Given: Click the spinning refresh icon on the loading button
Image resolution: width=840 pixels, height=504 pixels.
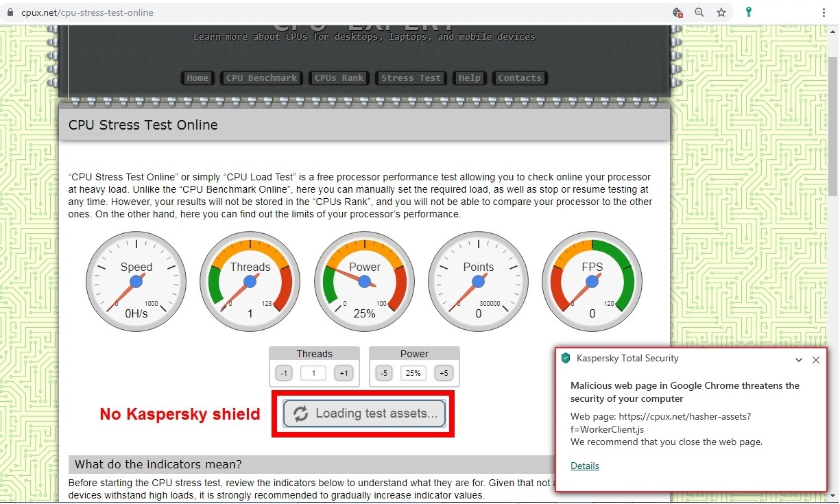Looking at the screenshot, I should click(x=300, y=413).
